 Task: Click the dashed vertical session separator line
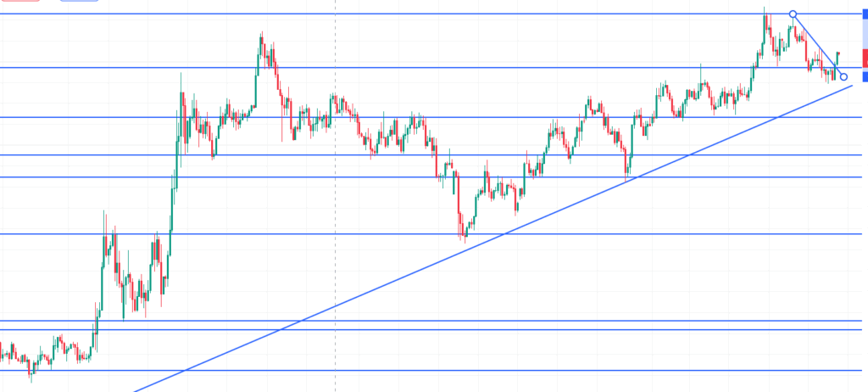pos(335,196)
